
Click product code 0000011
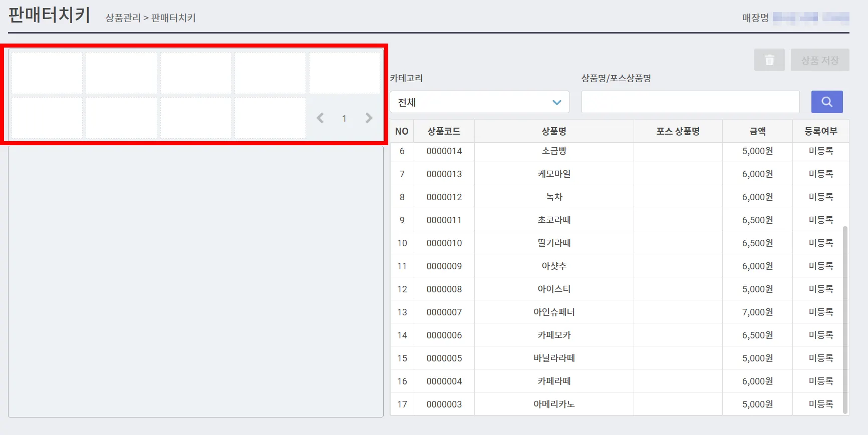[x=444, y=220]
